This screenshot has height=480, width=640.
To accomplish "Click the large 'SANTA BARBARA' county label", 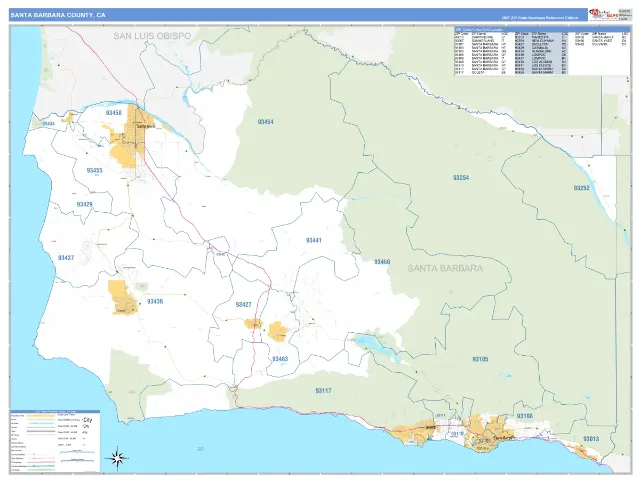I will 445,268.
